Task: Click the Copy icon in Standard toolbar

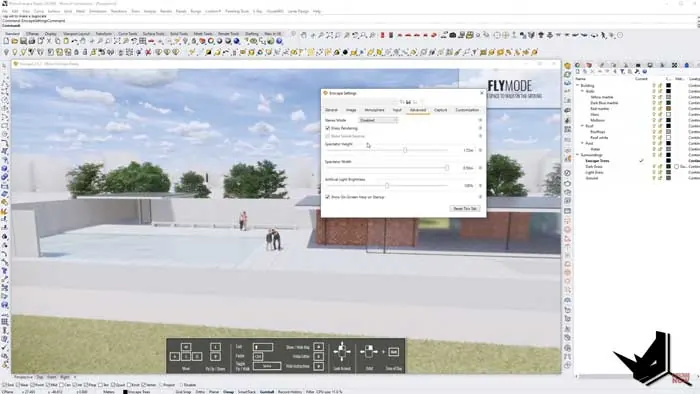Action: coord(58,41)
